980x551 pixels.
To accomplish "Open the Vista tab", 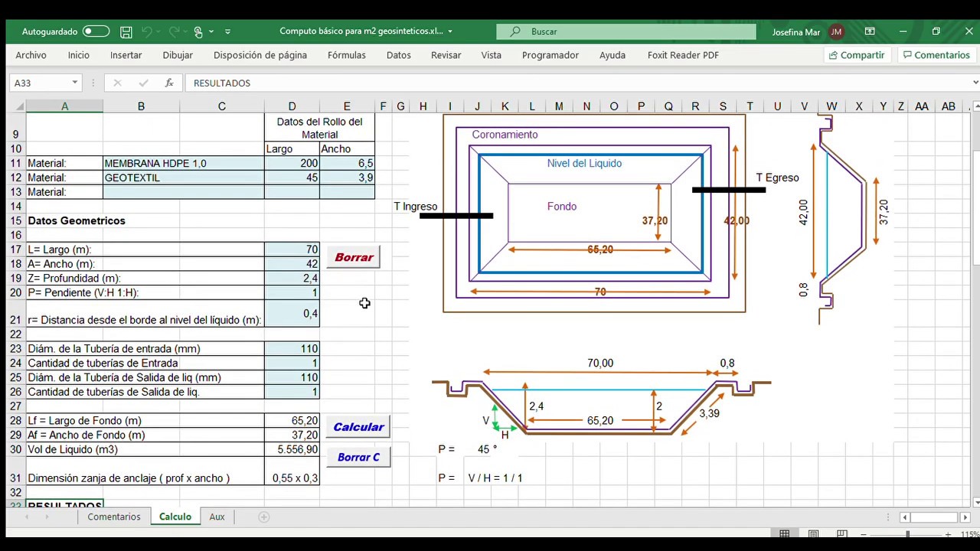I will point(492,55).
